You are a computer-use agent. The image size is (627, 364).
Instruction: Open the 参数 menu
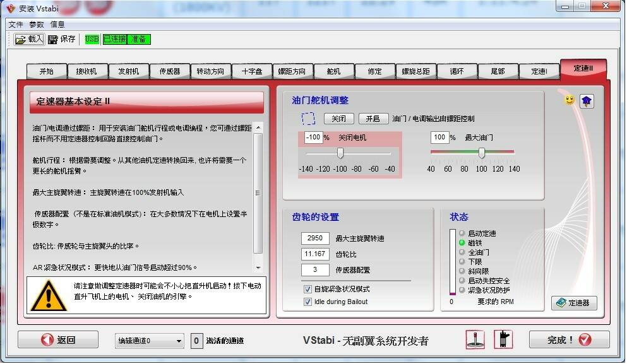click(37, 25)
